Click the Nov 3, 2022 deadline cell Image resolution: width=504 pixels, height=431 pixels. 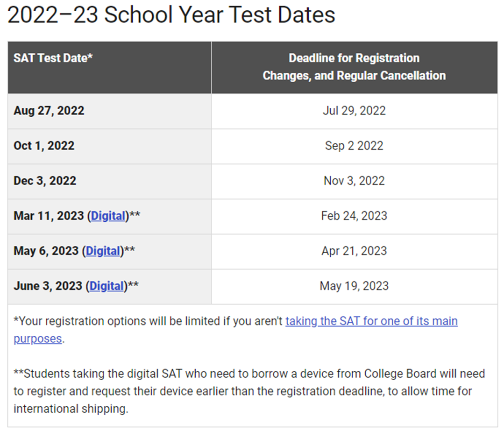coord(354,181)
